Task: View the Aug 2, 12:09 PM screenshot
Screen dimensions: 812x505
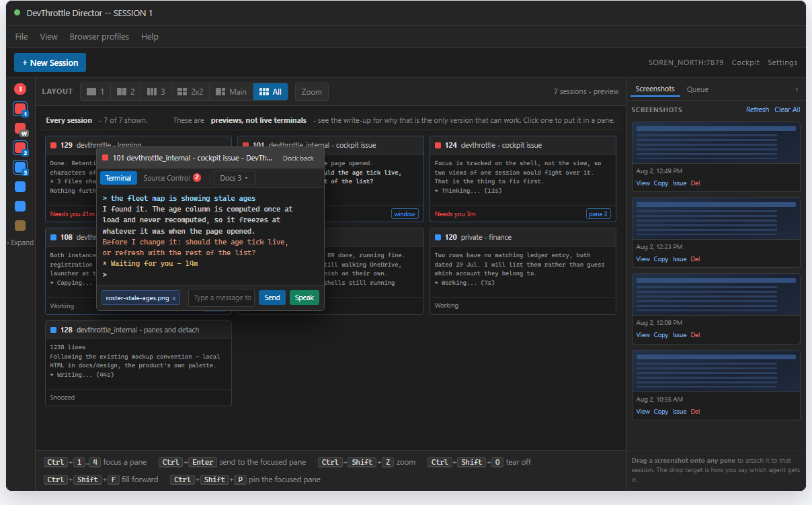Action: (643, 334)
